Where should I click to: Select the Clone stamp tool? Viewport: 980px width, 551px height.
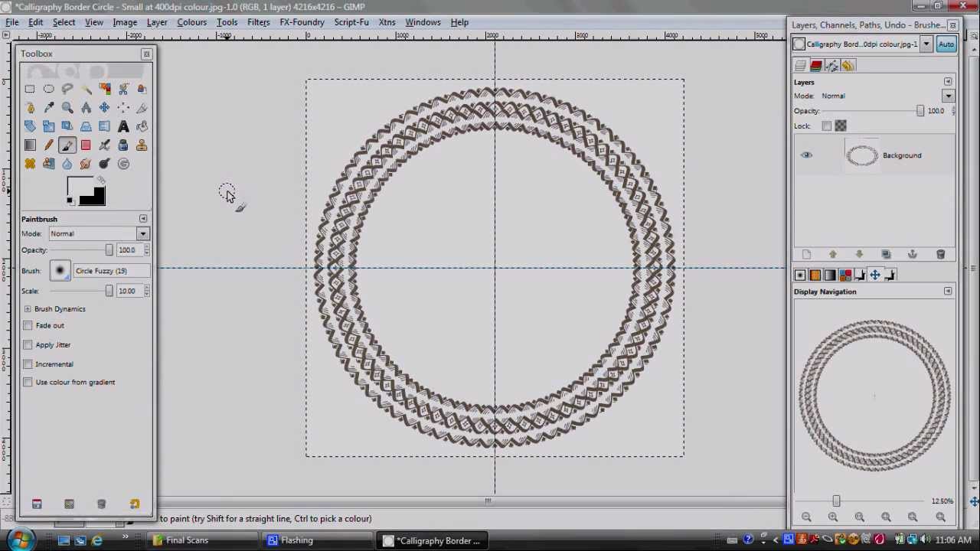pyautogui.click(x=142, y=145)
